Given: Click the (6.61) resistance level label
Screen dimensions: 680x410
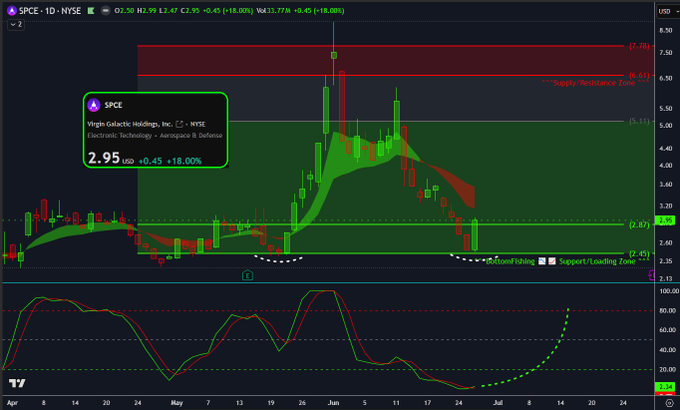Looking at the screenshot, I should click(x=639, y=75).
